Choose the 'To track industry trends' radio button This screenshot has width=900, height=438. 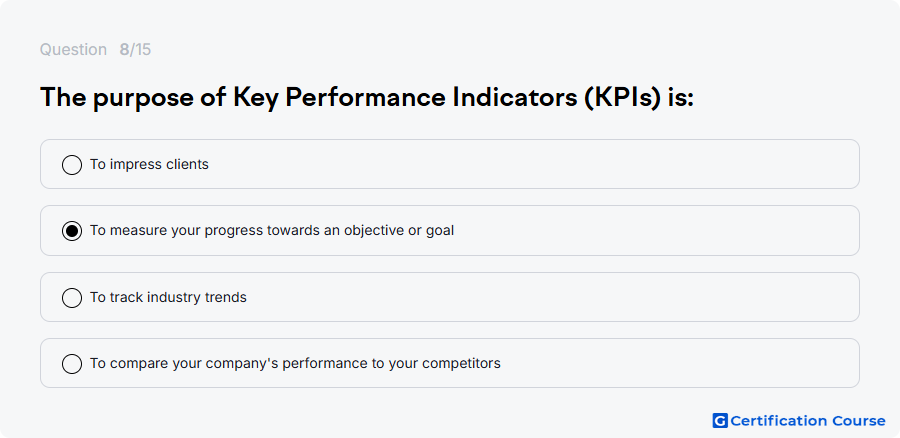72,297
